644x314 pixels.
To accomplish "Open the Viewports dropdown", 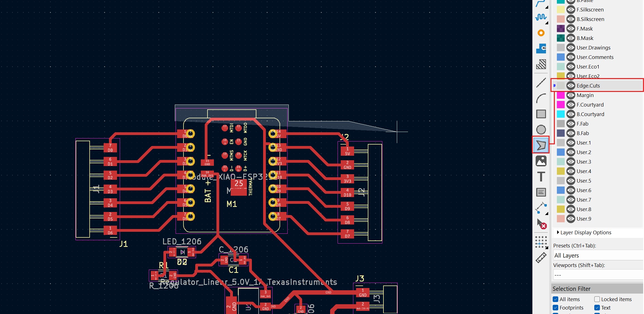I will (598, 275).
